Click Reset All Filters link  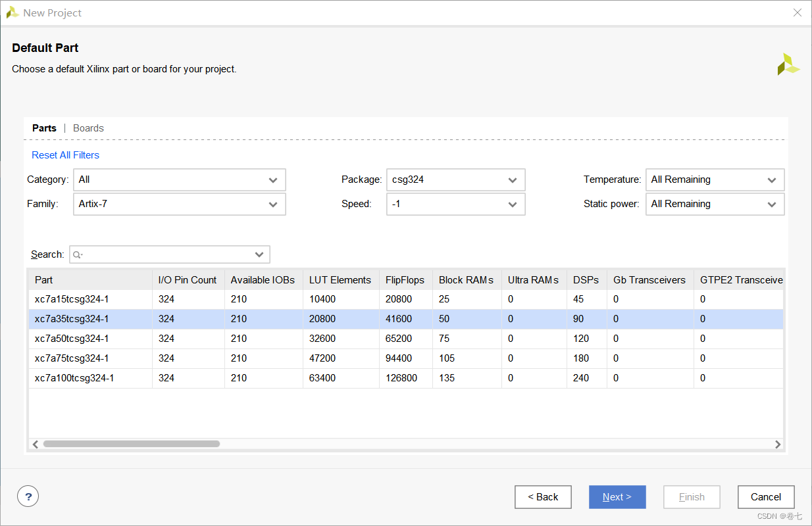click(65, 155)
